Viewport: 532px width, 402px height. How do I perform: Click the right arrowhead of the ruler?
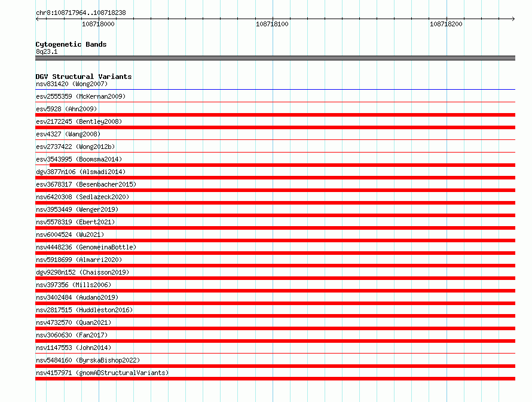pos(513,19)
